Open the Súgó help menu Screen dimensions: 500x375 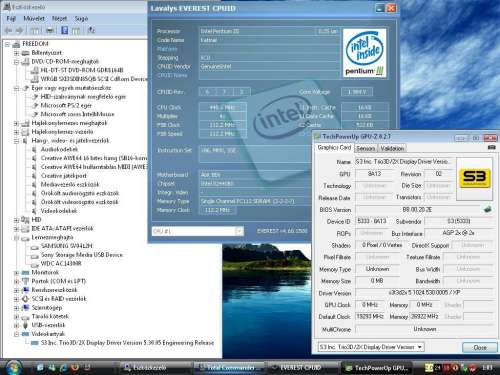click(x=81, y=19)
